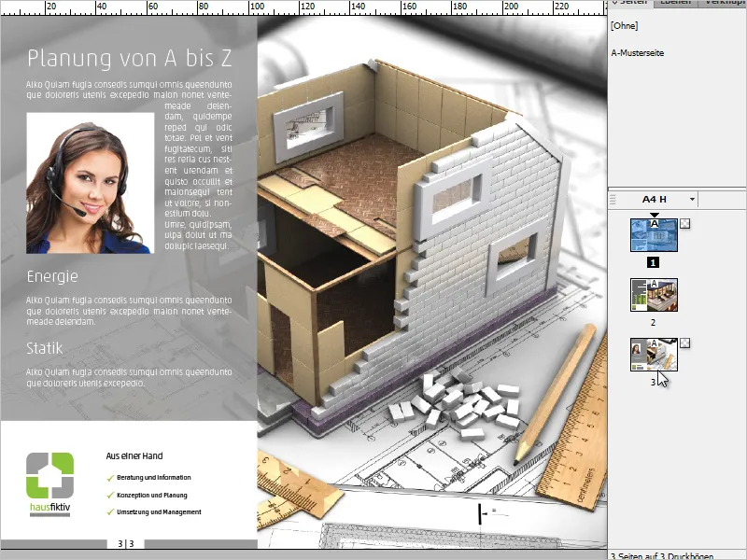747x560 pixels.
Task: Click 'Beratung und Information' bullet text
Action: point(154,477)
